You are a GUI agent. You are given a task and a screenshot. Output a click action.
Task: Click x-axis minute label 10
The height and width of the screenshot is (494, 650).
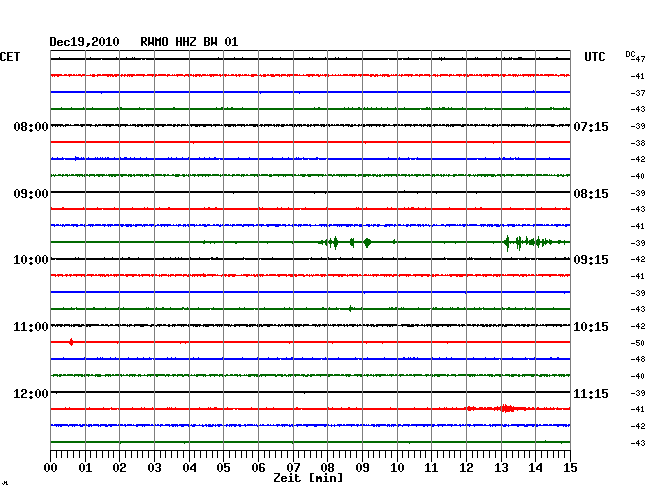(x=397, y=467)
